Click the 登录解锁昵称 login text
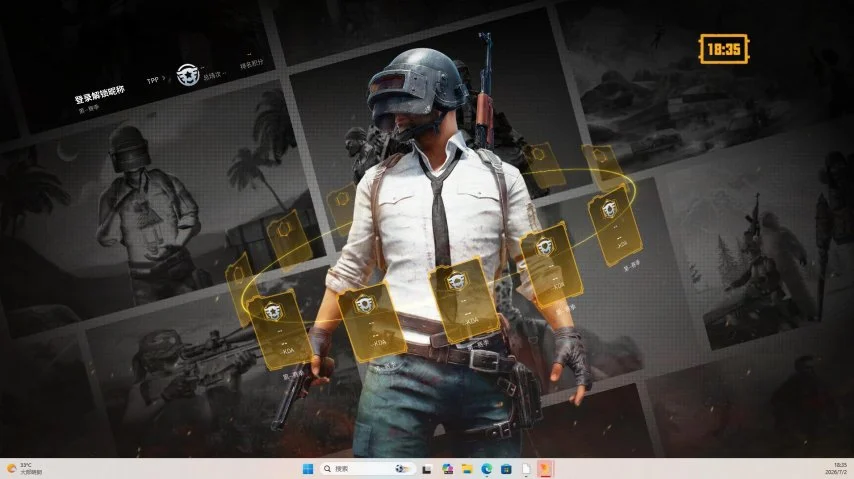This screenshot has width=854, height=479. pos(100,95)
